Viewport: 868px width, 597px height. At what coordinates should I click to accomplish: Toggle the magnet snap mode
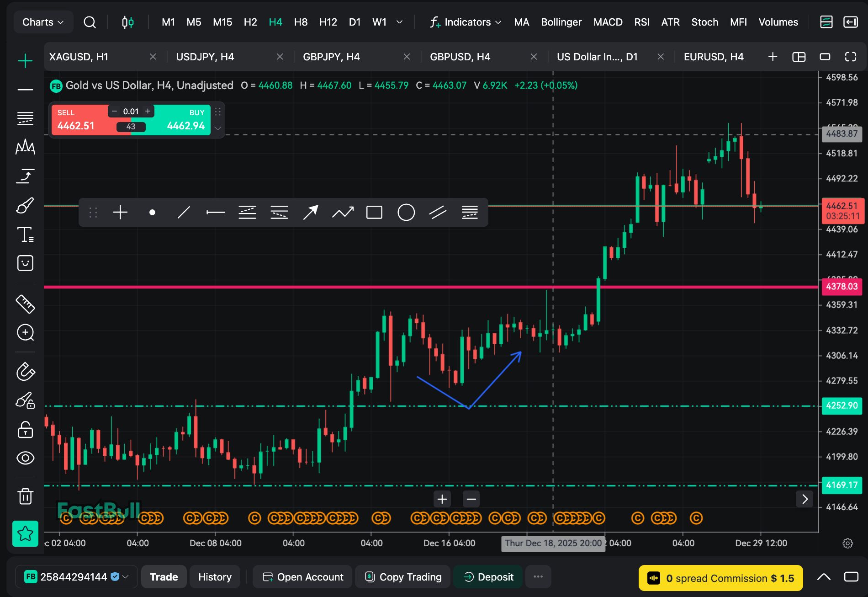click(x=25, y=372)
